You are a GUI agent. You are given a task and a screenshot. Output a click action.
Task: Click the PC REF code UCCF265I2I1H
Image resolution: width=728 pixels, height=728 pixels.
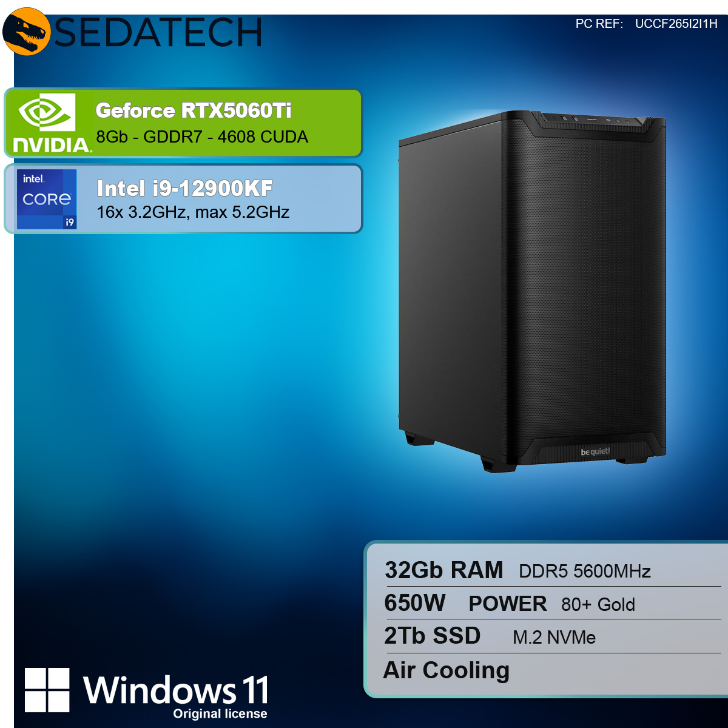[x=676, y=24]
